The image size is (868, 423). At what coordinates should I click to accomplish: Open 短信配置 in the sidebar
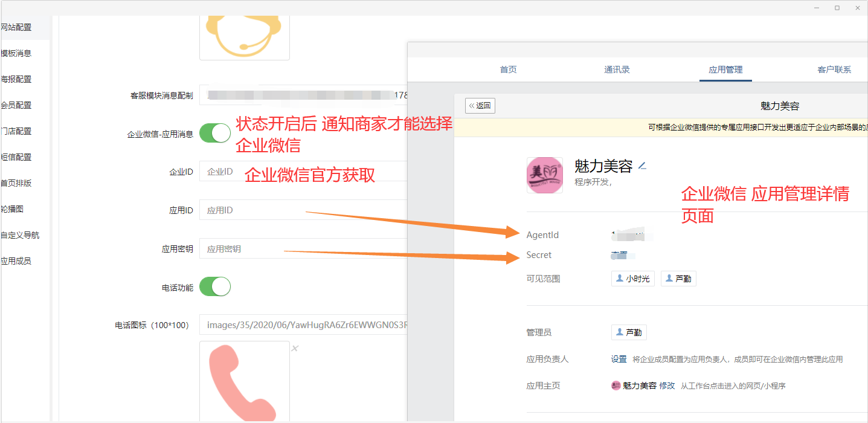(16, 157)
